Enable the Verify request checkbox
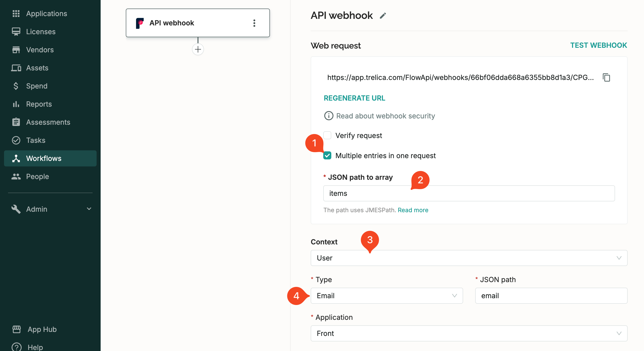This screenshot has width=644, height=351. pos(327,136)
